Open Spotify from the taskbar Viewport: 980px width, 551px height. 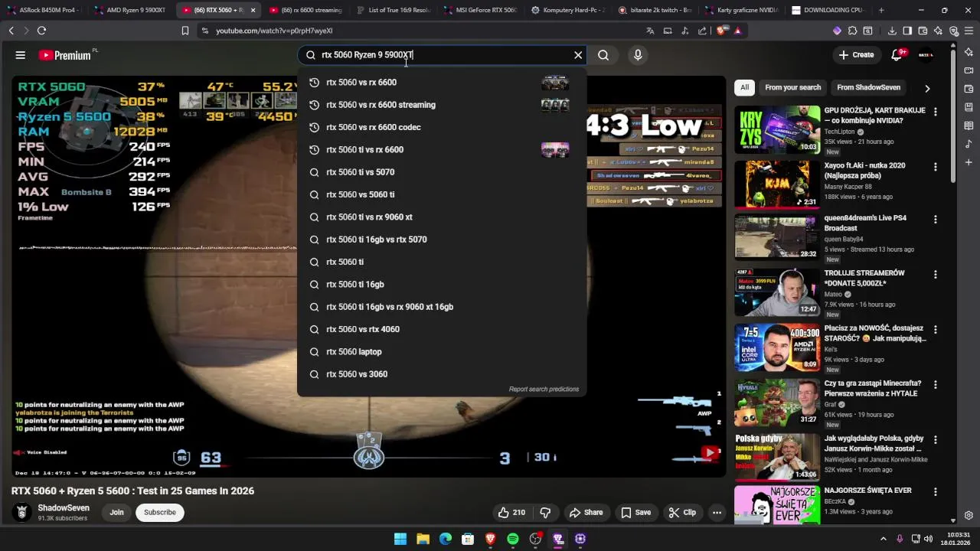(x=513, y=539)
